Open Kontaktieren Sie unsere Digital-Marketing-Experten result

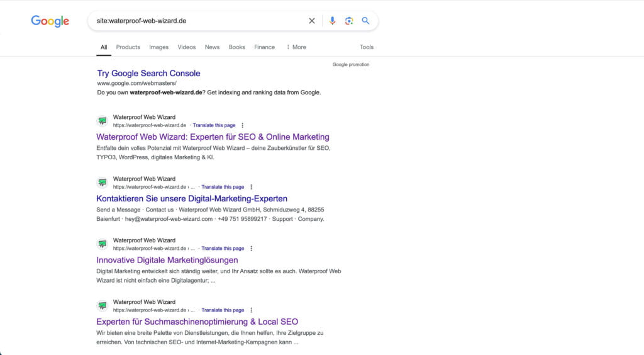(192, 198)
